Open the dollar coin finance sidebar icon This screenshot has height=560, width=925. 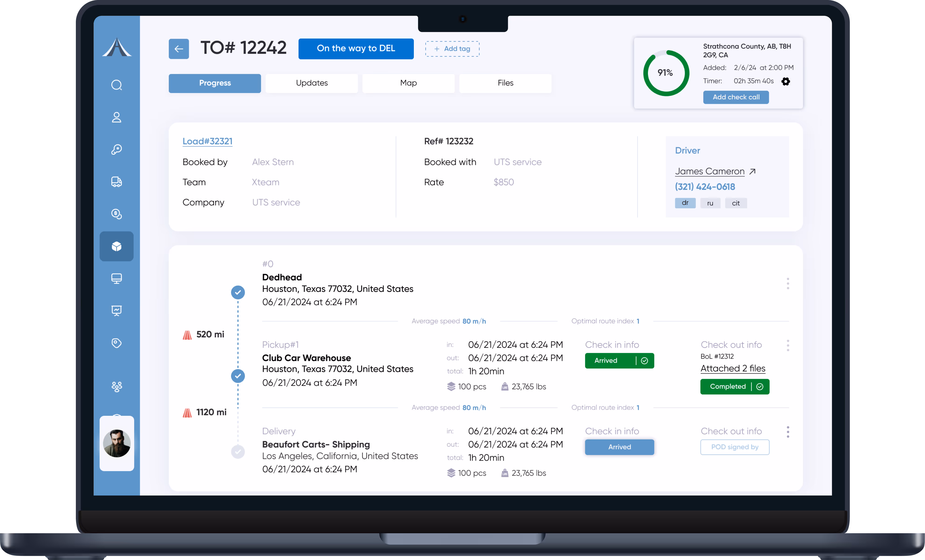tap(116, 214)
